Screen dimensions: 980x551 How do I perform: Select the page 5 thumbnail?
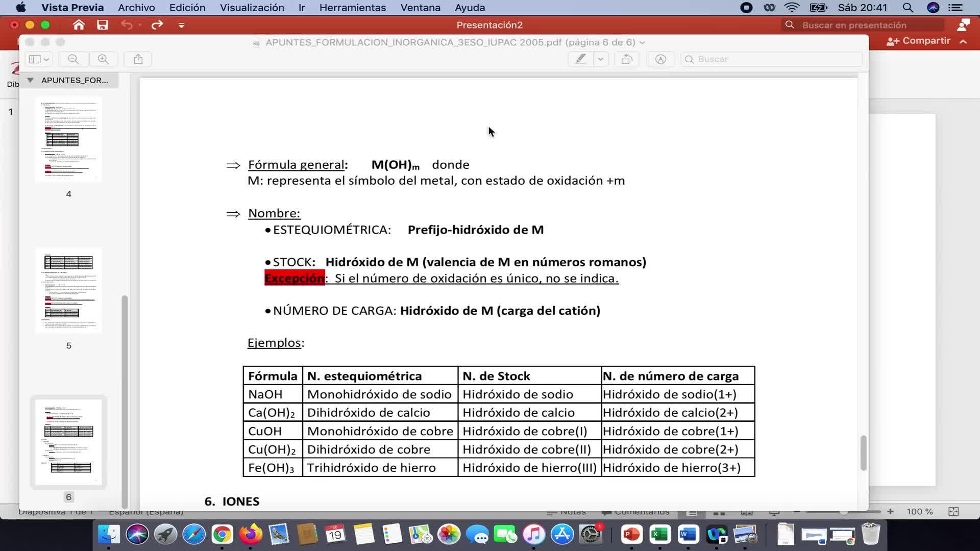[x=68, y=290]
